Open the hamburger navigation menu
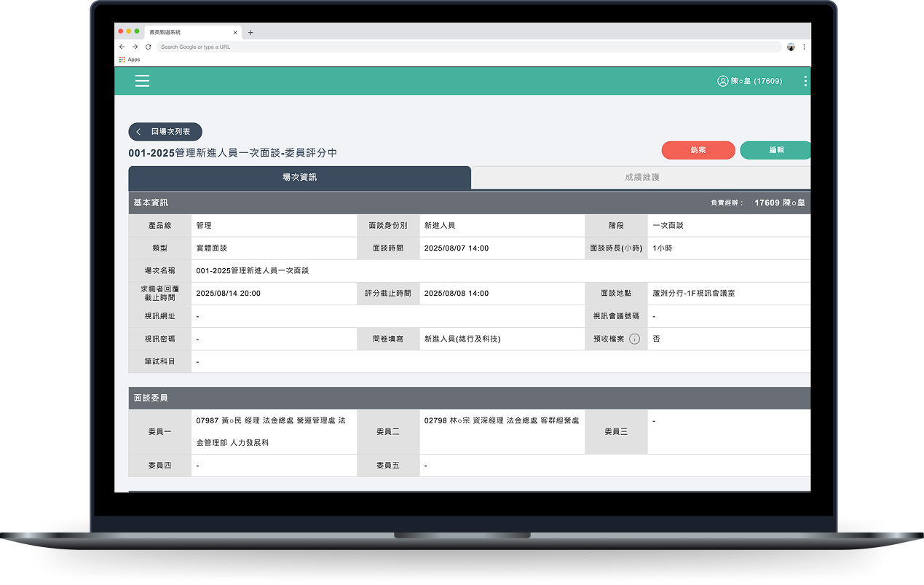This screenshot has height=585, width=924. pyautogui.click(x=142, y=81)
